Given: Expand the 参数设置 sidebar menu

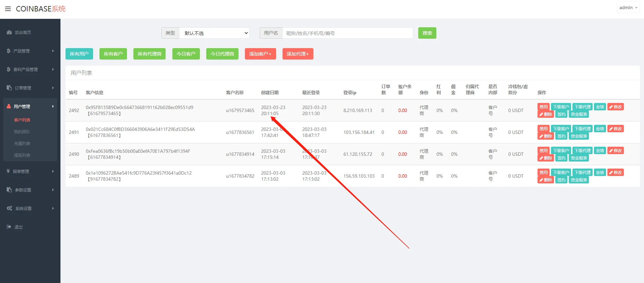Looking at the screenshot, I should (30, 190).
